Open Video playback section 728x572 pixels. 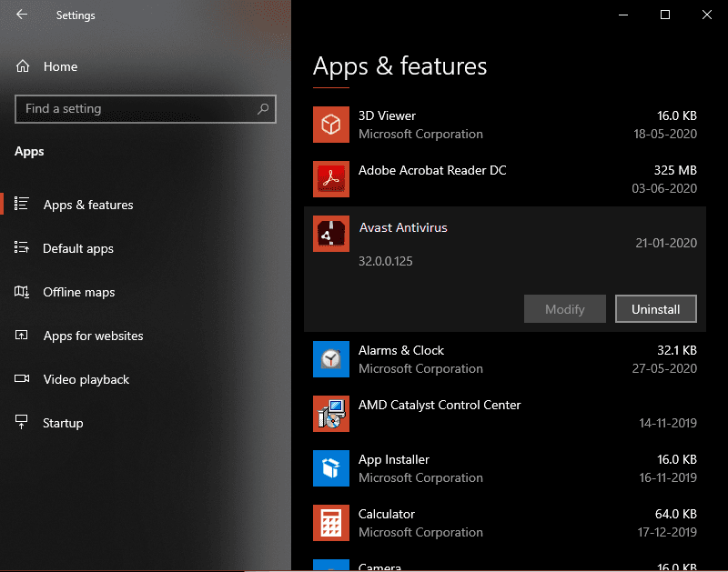(x=86, y=379)
